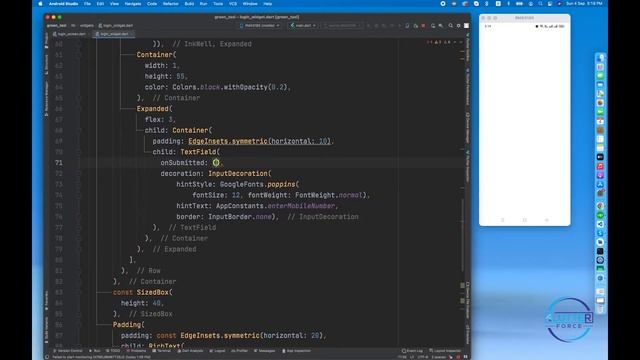This screenshot has height=360, width=640.
Task: Open the greyed-out device dropdown in toolbar
Action: [x=343, y=25]
